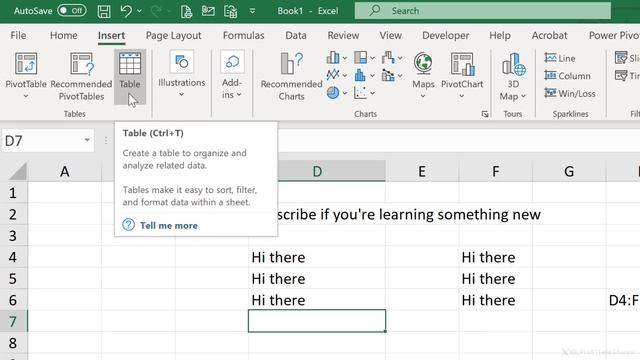This screenshot has height=360, width=640.
Task: Select column G header
Action: [x=569, y=171]
